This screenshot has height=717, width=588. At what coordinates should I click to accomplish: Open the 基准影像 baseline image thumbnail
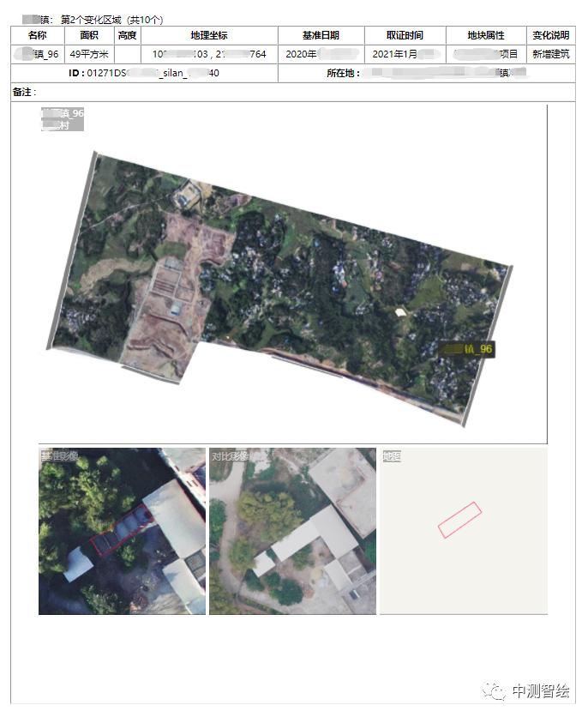click(122, 531)
